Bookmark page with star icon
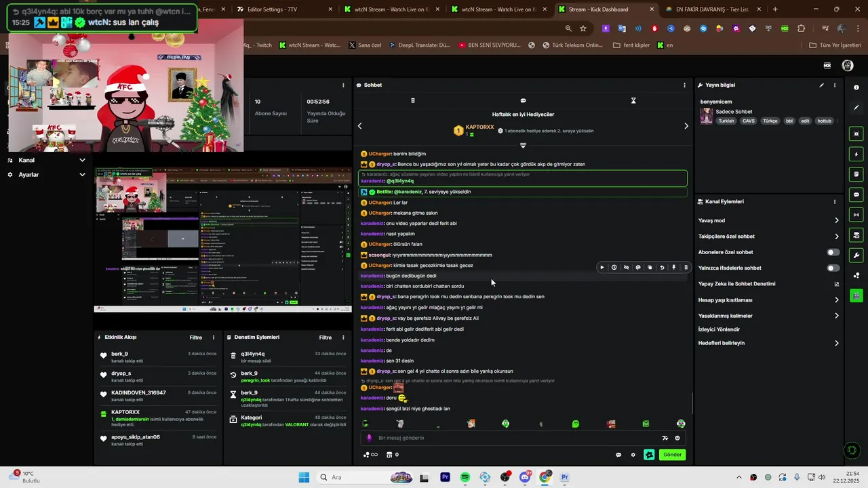The height and width of the screenshot is (488, 868). point(583,28)
